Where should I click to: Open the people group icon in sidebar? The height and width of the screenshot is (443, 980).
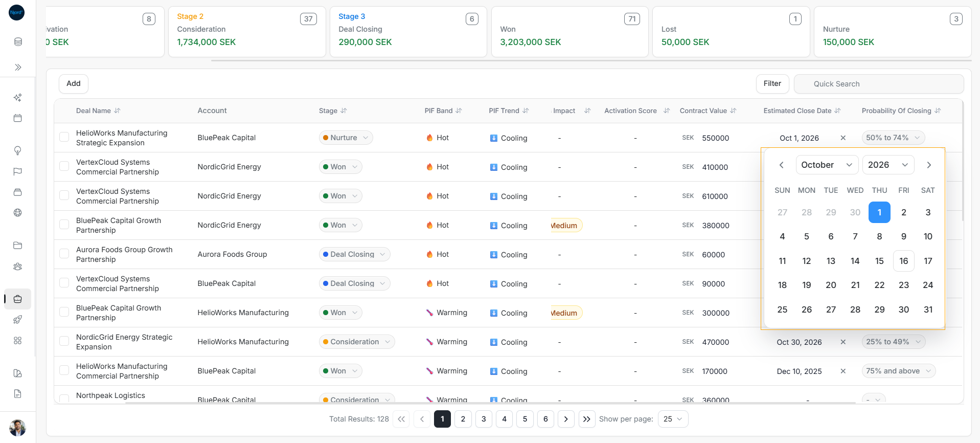[x=18, y=267]
